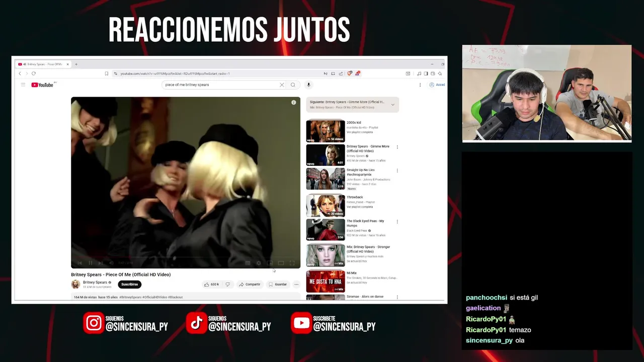Open options for My Humps video
644x362 pixels.
pyautogui.click(x=397, y=222)
